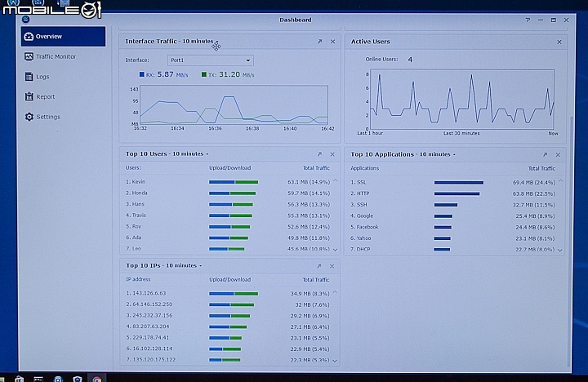
Task: Open the Port1 interface dropdown
Action: [211, 60]
